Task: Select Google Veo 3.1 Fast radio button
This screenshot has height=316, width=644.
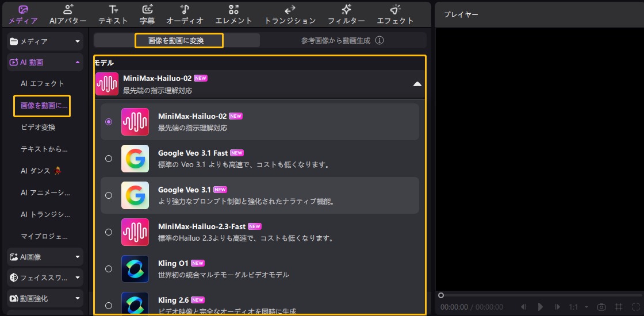Action: pos(109,159)
